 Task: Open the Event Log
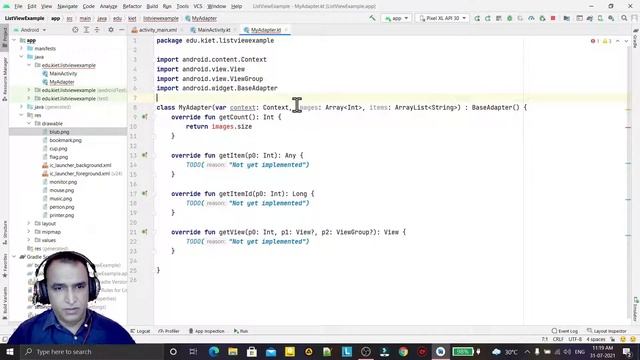[564, 331]
